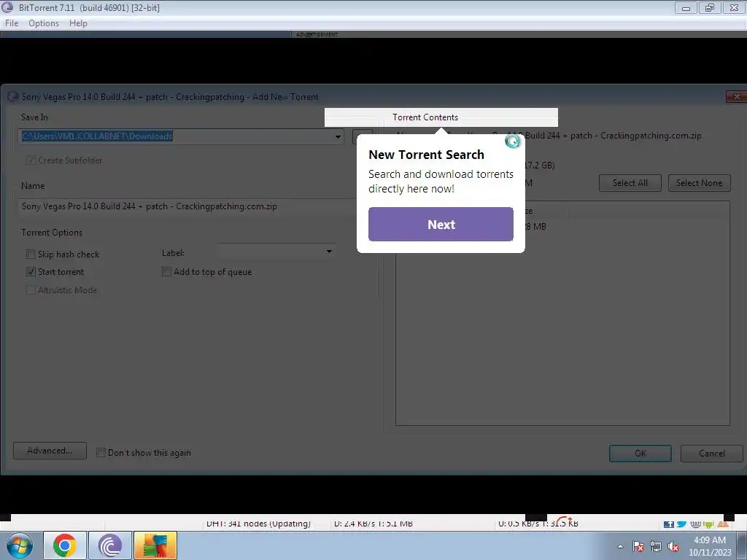Click the muted volume tray icon

point(673,546)
